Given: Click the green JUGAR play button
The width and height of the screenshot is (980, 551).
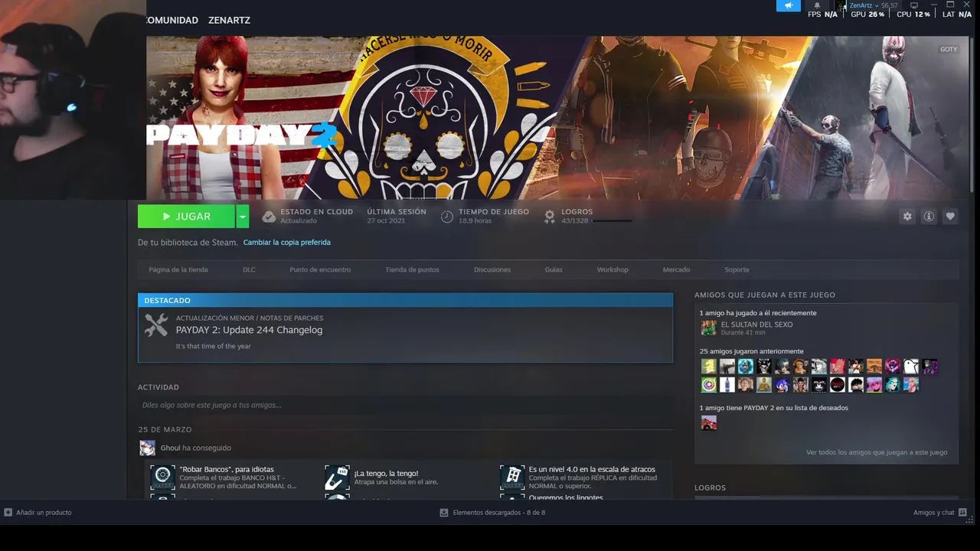Looking at the screenshot, I should coord(186,217).
